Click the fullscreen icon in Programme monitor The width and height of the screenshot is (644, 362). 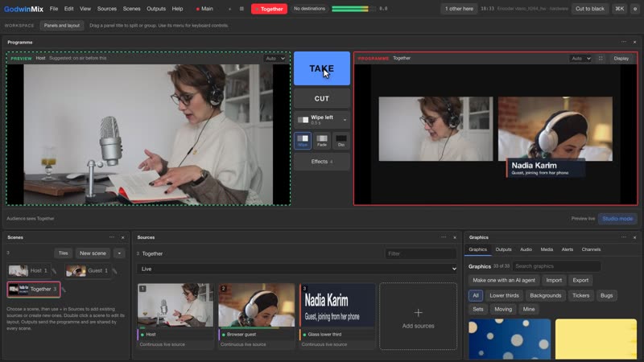601,58
